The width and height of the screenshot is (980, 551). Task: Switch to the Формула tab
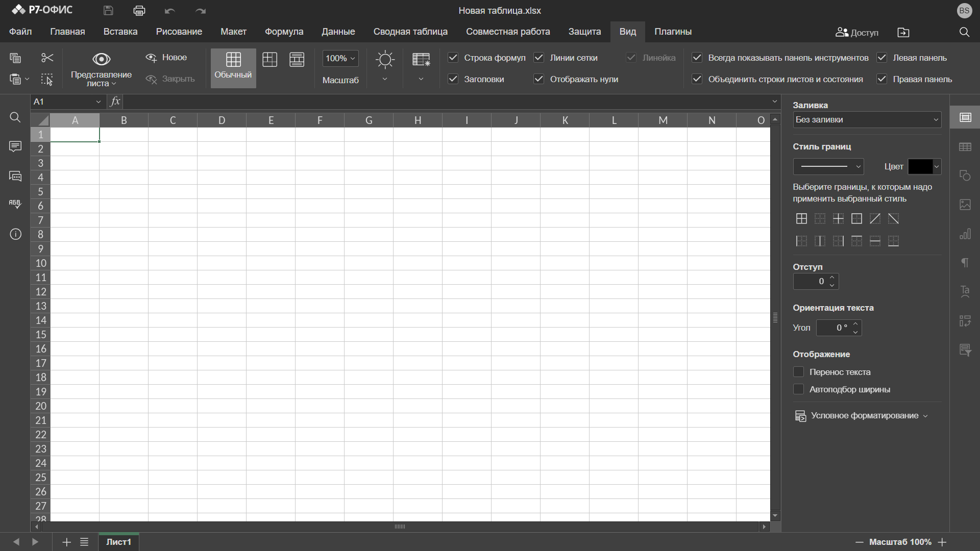tap(284, 32)
